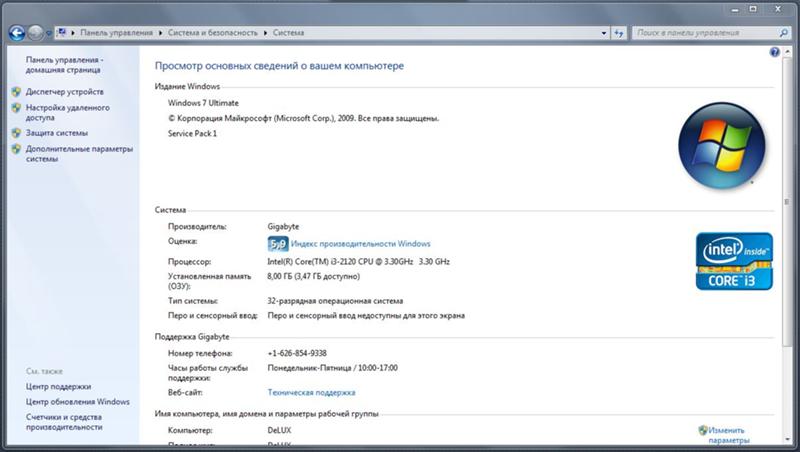Image resolution: width=800 pixels, height=452 pixels.
Task: Click the 5,9 performance rating badge
Action: [x=278, y=244]
